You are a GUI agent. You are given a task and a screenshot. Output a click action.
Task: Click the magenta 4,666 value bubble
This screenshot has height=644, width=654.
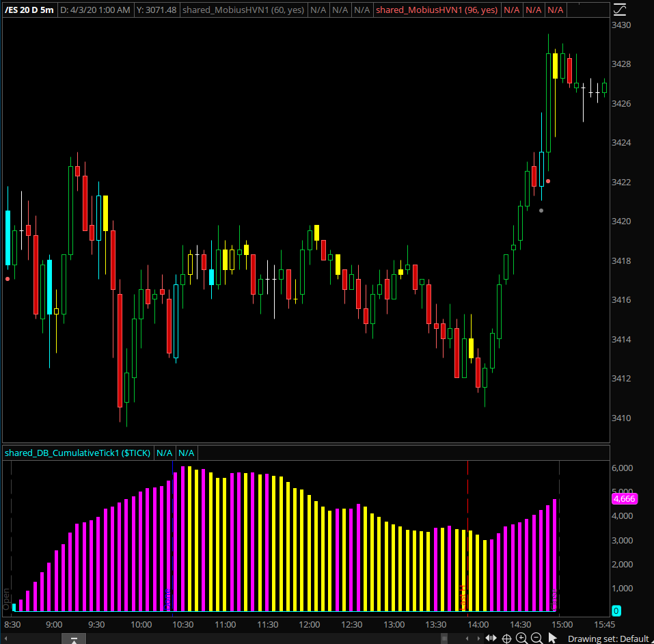pyautogui.click(x=625, y=499)
